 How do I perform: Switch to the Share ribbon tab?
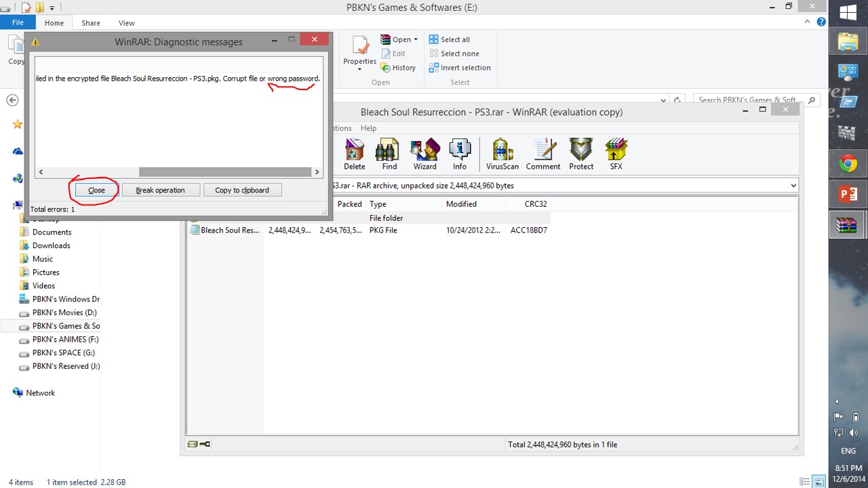click(x=91, y=23)
